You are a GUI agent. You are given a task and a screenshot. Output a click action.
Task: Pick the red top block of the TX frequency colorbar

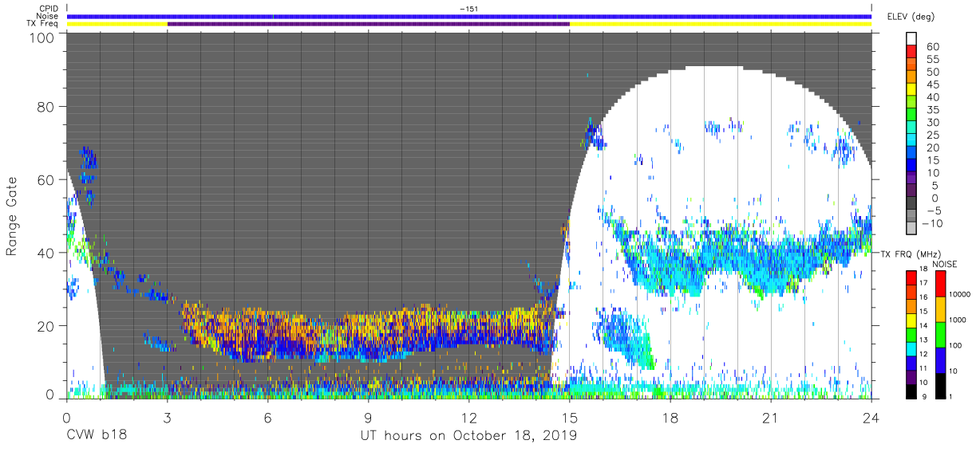(912, 278)
